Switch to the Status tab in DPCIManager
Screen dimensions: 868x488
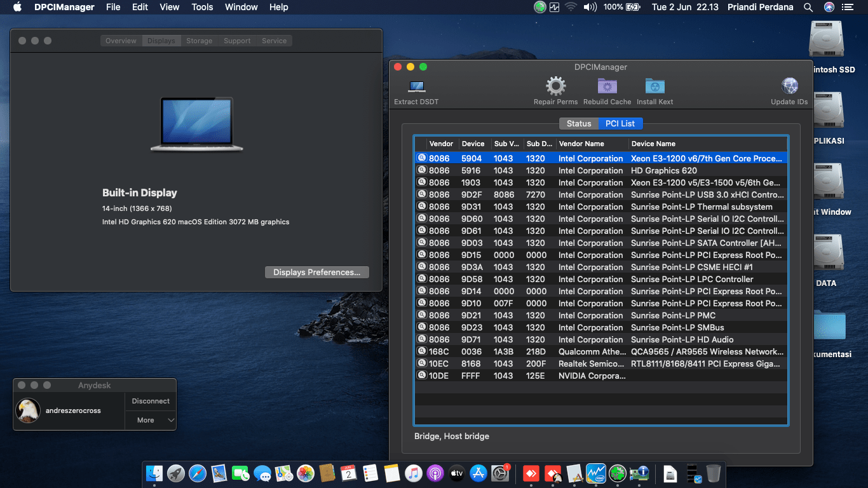(x=579, y=123)
